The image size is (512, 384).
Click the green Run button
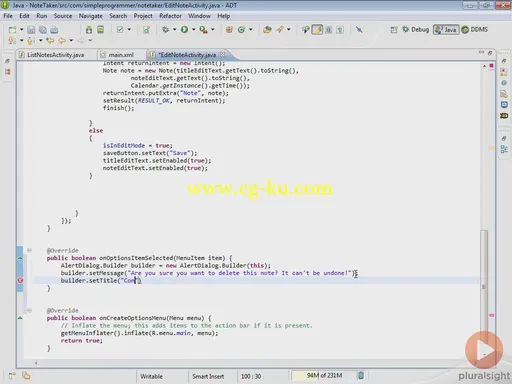[x=184, y=30]
